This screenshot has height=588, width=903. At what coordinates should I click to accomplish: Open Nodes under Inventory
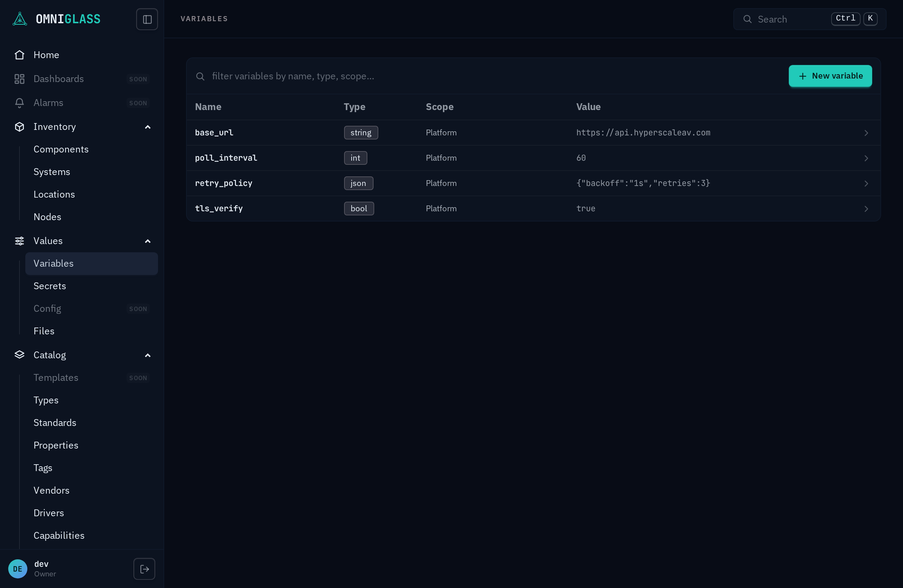pyautogui.click(x=91, y=217)
